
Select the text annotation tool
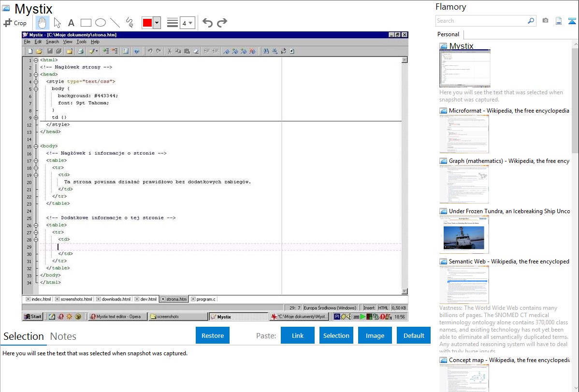[x=71, y=23]
